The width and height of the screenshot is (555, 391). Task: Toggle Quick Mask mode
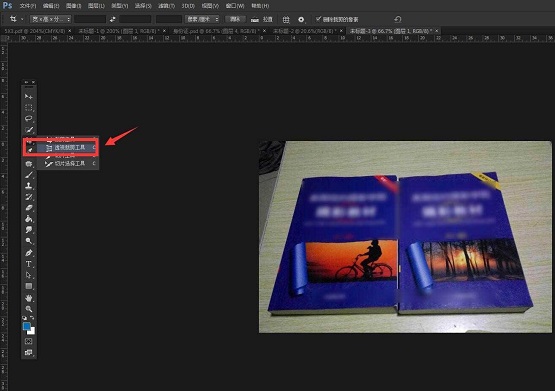point(29,341)
